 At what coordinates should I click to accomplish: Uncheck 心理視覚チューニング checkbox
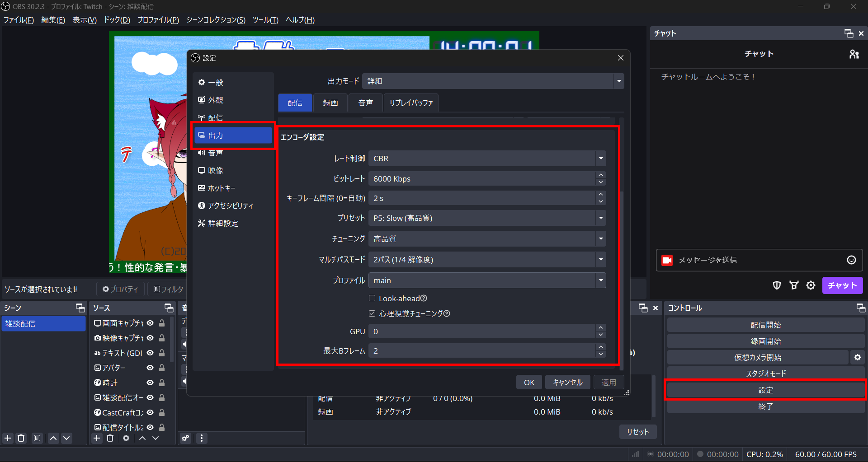[372, 313]
